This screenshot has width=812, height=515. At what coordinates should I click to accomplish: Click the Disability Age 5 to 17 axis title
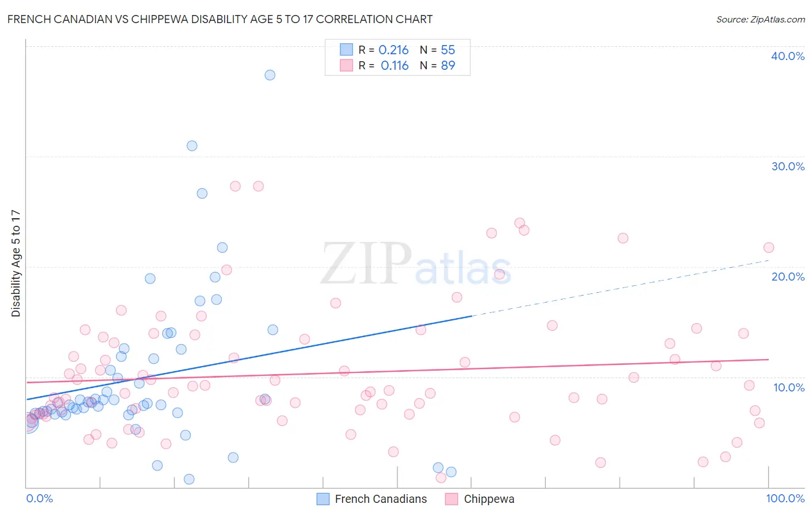(x=16, y=263)
